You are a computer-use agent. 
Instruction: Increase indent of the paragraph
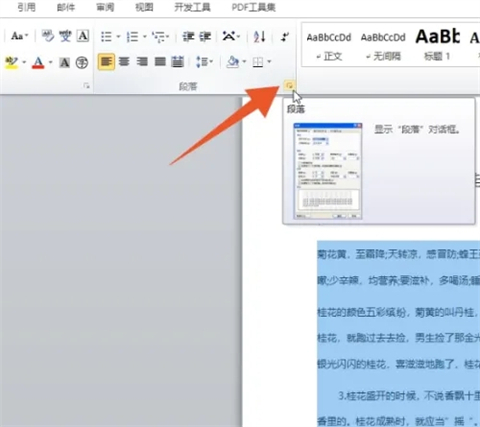(x=205, y=36)
